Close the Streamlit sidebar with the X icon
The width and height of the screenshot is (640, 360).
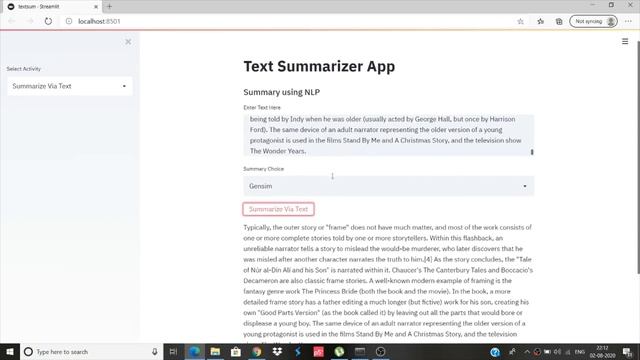[x=128, y=42]
